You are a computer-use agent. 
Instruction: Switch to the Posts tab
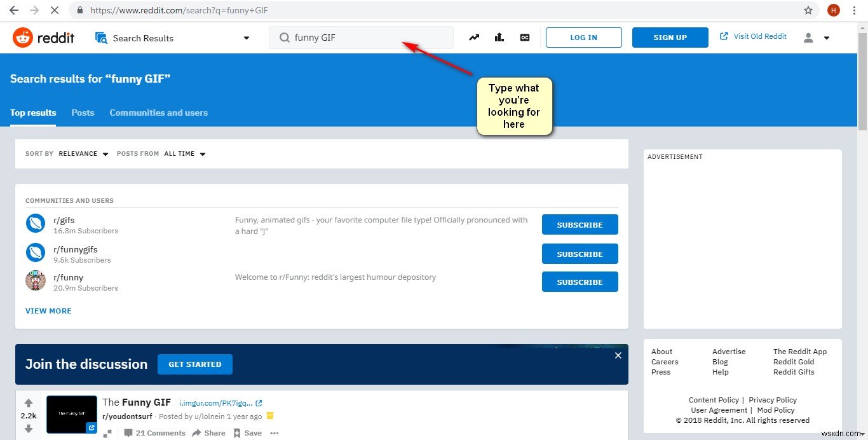83,113
